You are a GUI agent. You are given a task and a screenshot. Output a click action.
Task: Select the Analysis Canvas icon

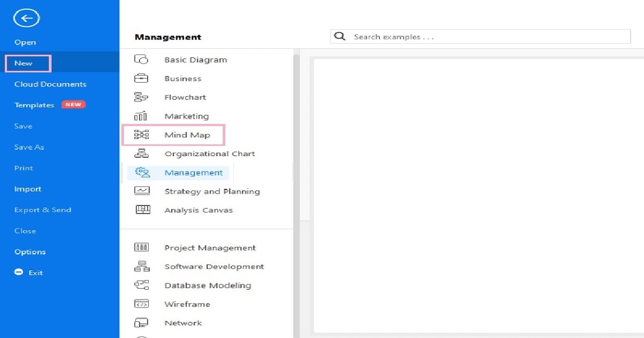click(142, 210)
